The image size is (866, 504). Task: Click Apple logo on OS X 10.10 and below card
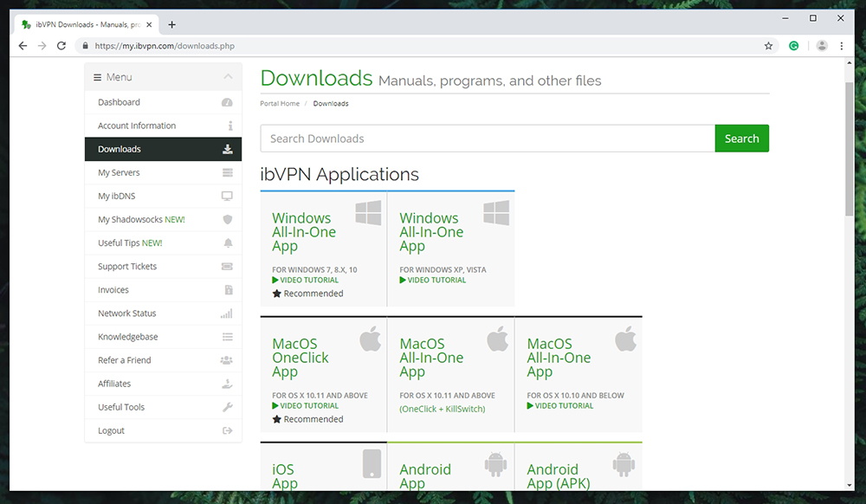(625, 339)
